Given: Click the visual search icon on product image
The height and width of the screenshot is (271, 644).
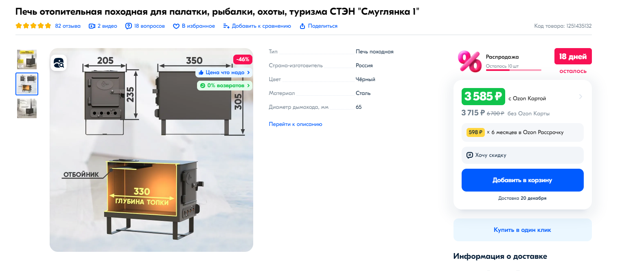Looking at the screenshot, I should point(59,63).
